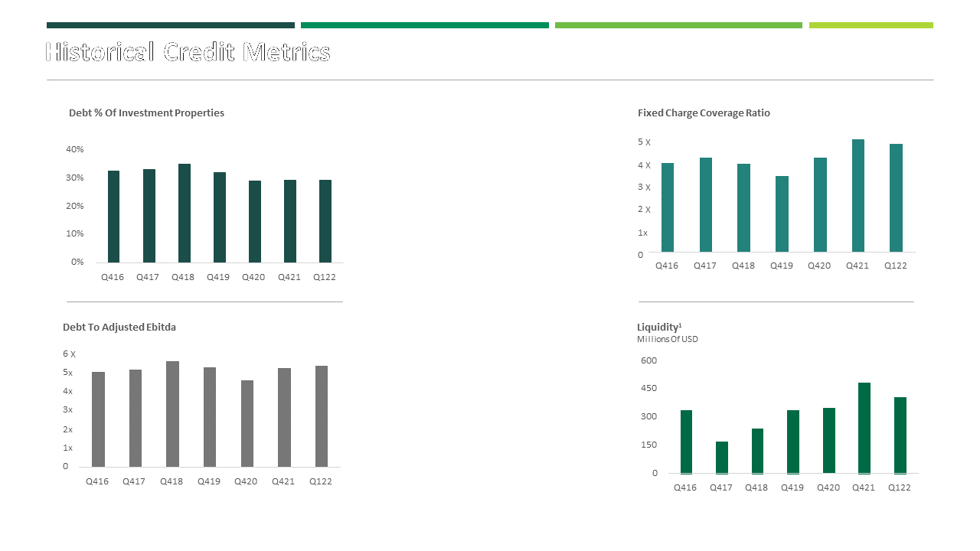The image size is (980, 551).
Task: Click the Q122 bar in Fixed Charge Coverage Ratio
Action: point(896,198)
